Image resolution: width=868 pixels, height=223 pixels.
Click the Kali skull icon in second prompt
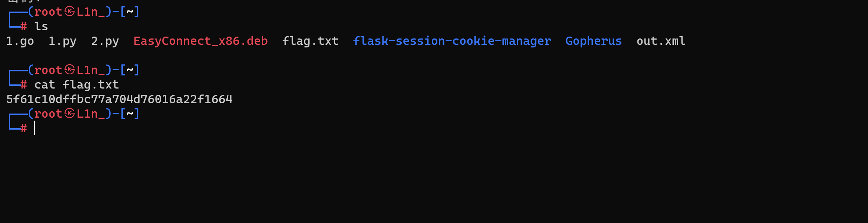click(70, 70)
